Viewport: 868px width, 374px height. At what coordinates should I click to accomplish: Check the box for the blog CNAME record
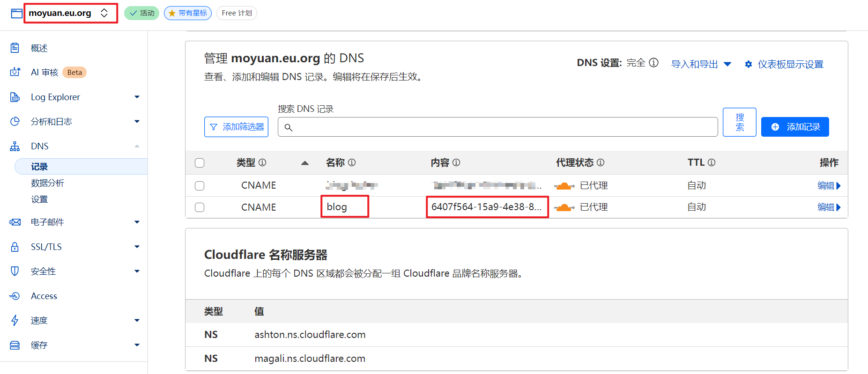point(200,207)
